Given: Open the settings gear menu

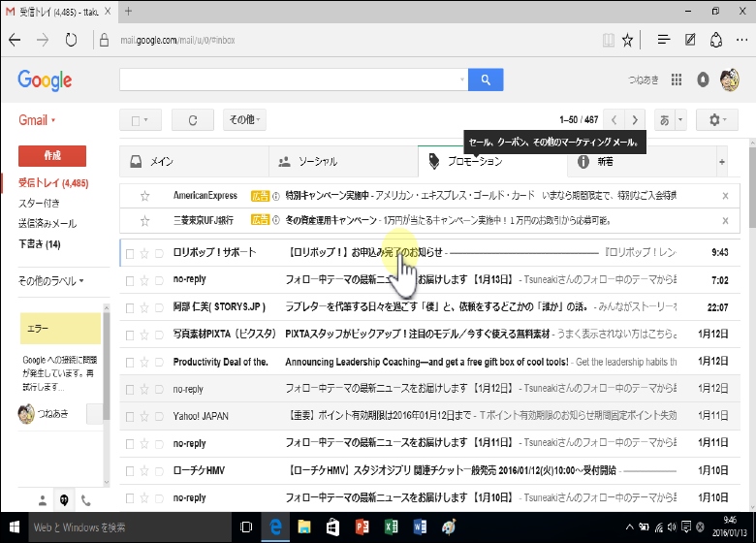Looking at the screenshot, I should [717, 119].
